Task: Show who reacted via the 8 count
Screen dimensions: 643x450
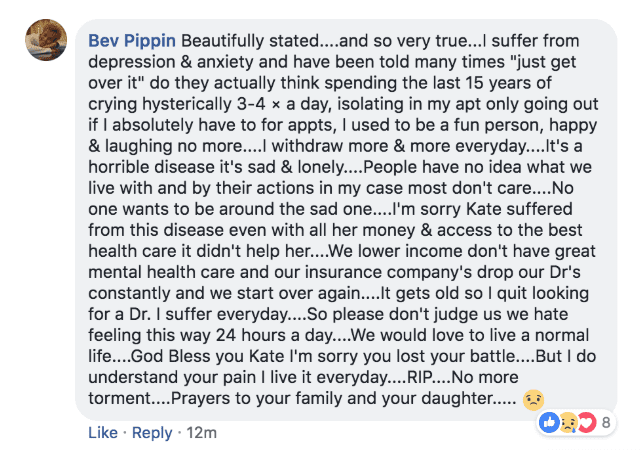Action: pos(606,423)
